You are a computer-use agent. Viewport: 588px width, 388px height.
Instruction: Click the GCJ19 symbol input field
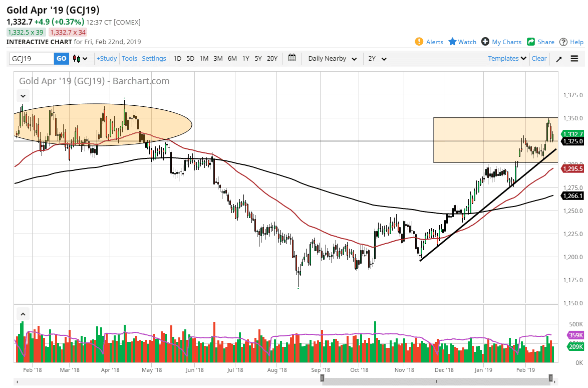point(32,59)
